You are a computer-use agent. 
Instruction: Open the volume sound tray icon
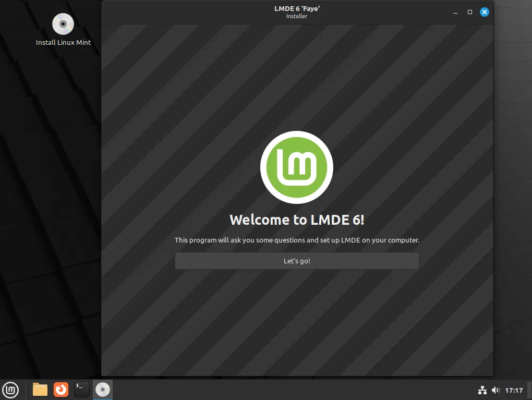point(495,390)
